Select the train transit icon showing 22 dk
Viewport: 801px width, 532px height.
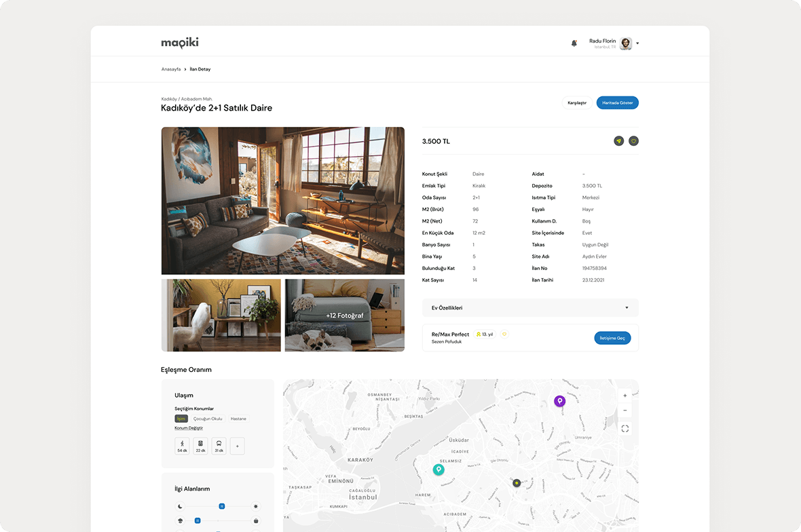200,446
